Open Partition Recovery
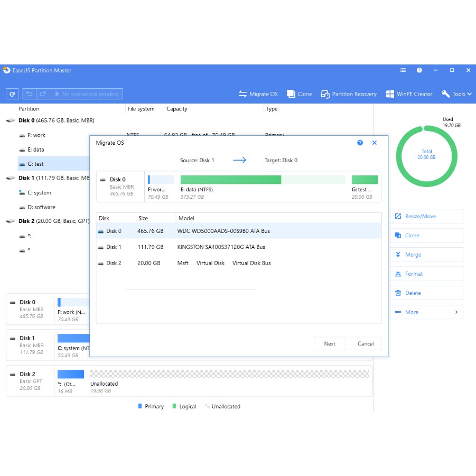 [x=349, y=94]
